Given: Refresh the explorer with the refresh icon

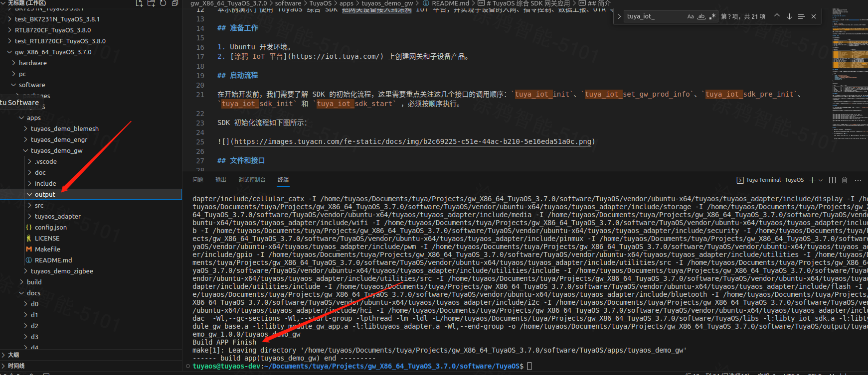Looking at the screenshot, I should 163,3.
